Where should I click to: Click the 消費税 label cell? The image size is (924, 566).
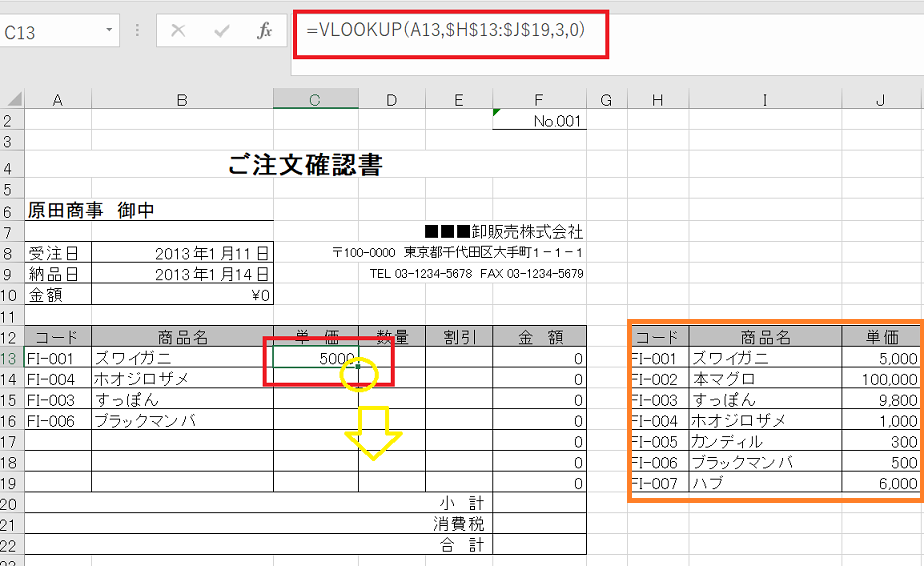[x=458, y=524]
